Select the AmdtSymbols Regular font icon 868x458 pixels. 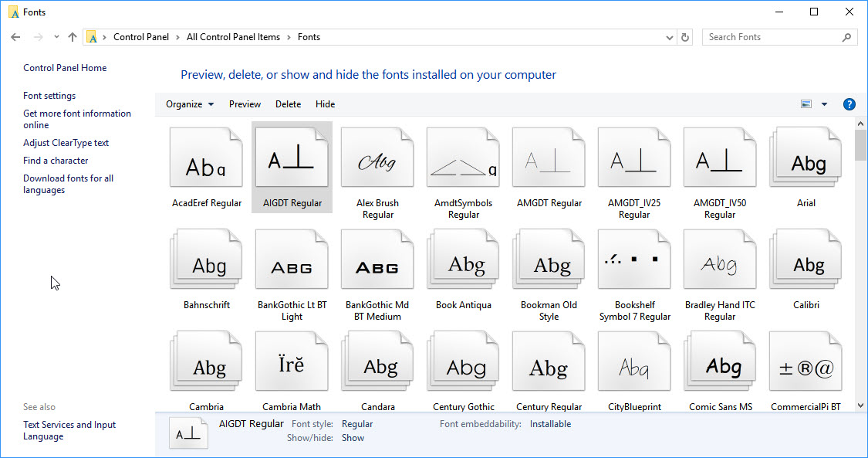coord(464,158)
